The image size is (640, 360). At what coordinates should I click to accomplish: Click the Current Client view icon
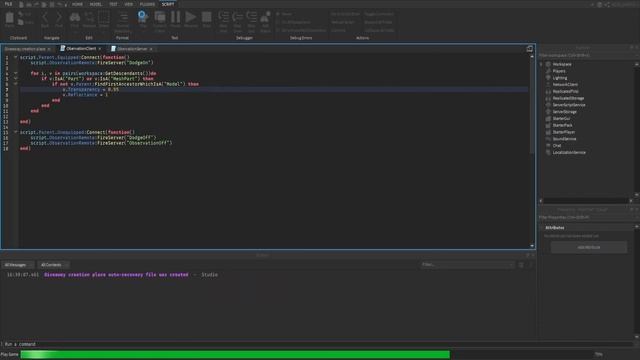point(160,17)
